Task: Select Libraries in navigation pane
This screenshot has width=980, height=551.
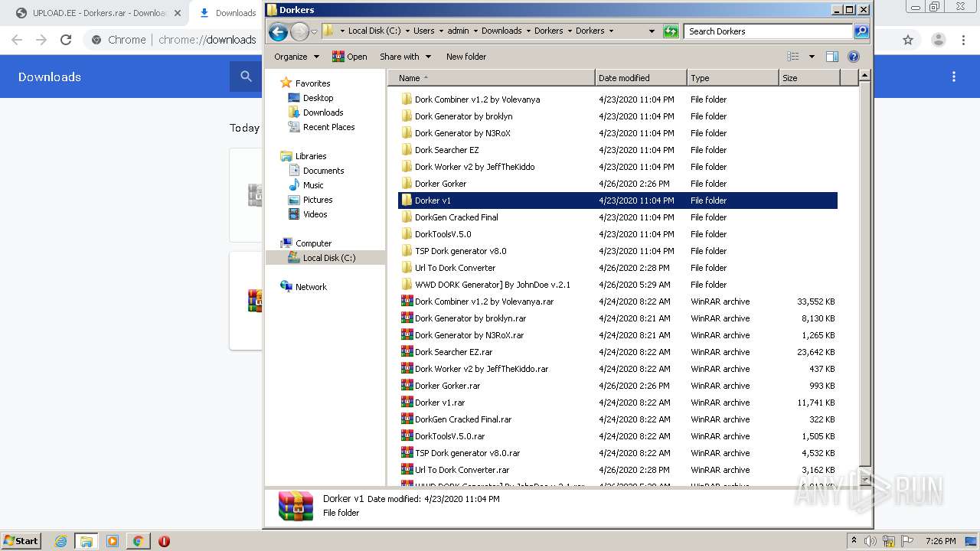Action: [x=311, y=156]
